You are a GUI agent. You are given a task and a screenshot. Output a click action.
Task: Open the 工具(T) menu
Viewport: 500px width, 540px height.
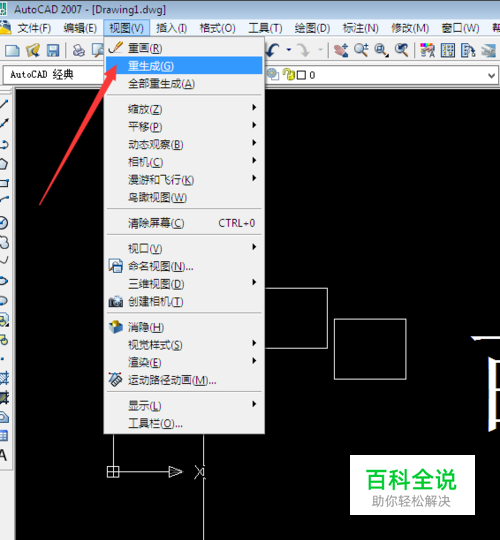click(x=265, y=28)
